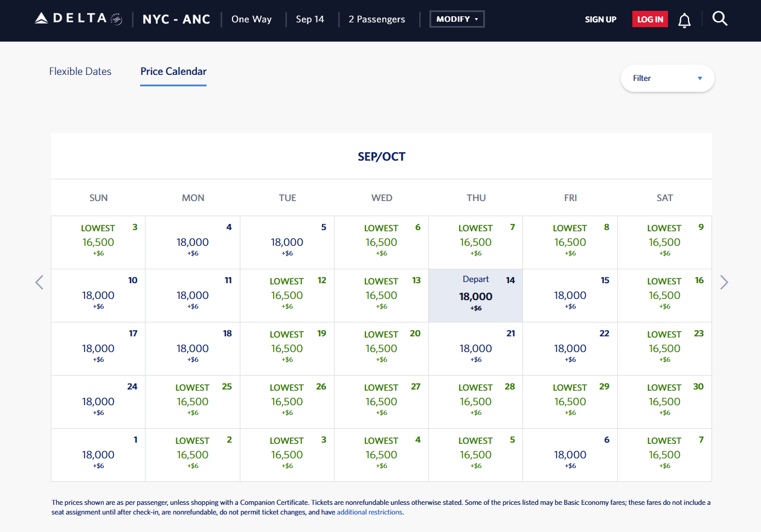Click the One Way trip type

click(251, 19)
